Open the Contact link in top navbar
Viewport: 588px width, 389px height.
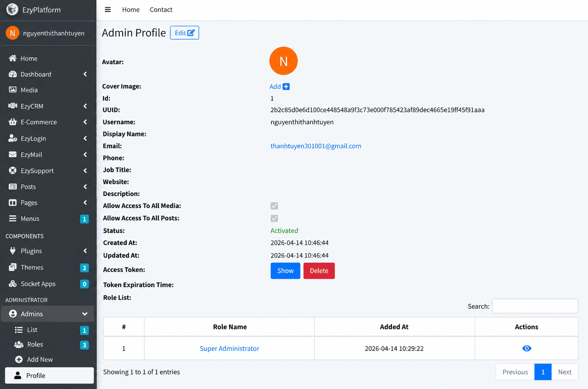pyautogui.click(x=161, y=10)
